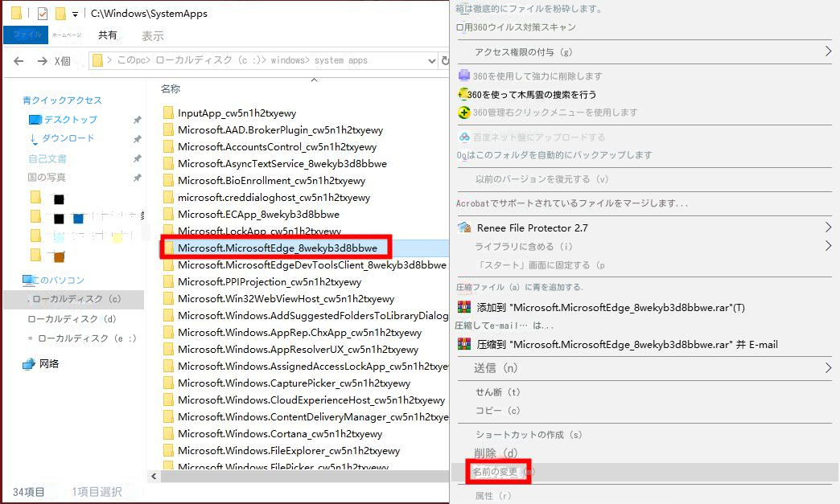Click the WinRAR add-to-archive icon
The image size is (840, 504).
(x=463, y=306)
